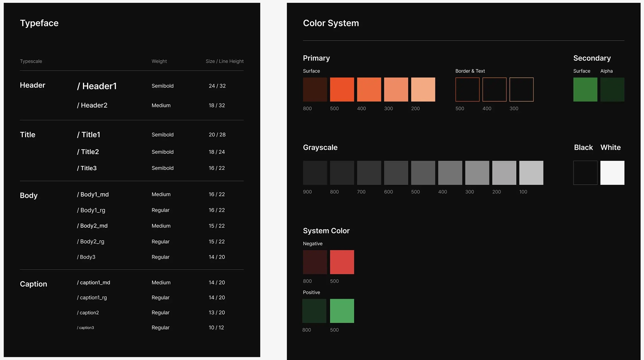Click the Black color swatch

585,173
